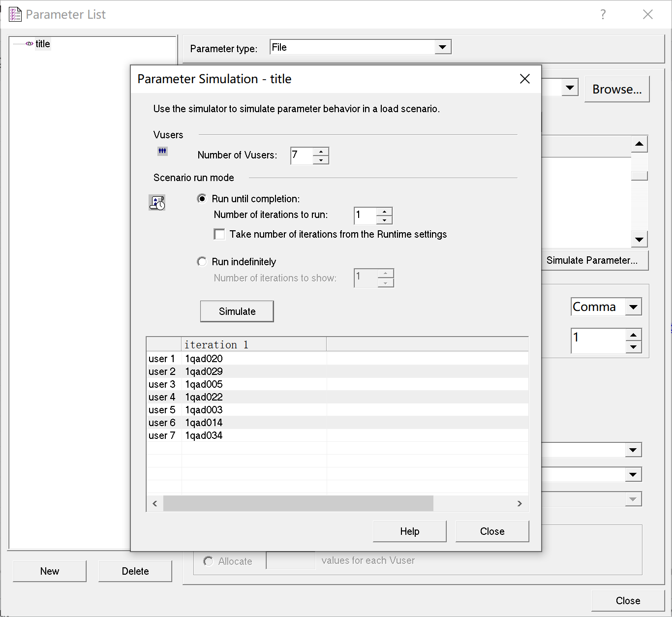Click the user 1 row label

[x=162, y=359]
